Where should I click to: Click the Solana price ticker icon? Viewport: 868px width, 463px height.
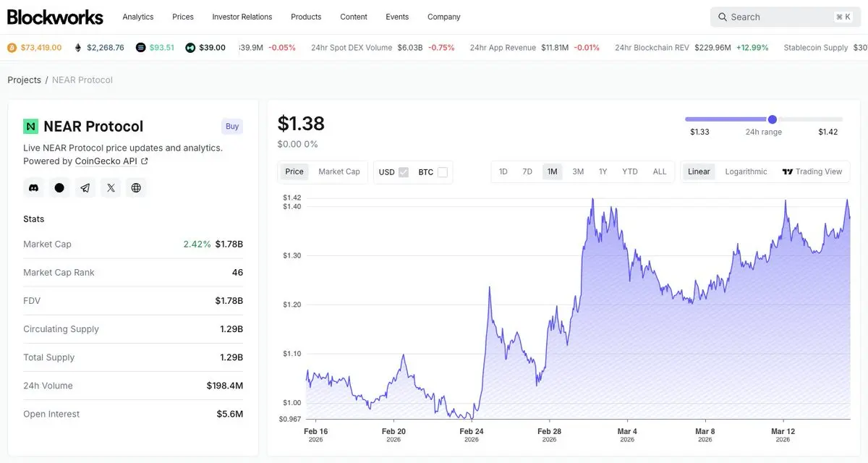coord(141,48)
